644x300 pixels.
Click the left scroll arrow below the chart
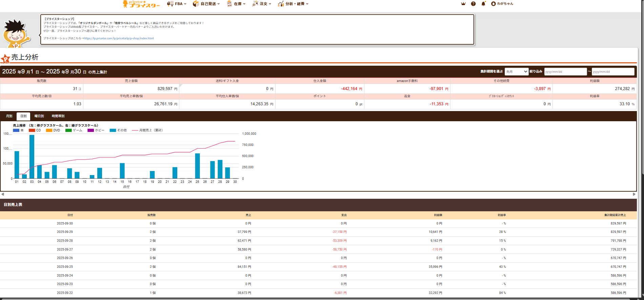(x=3, y=194)
